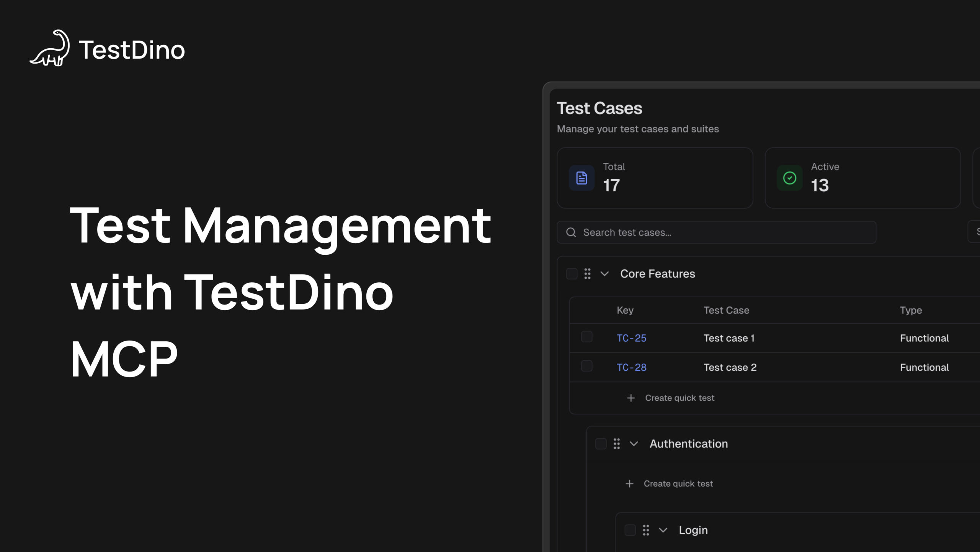Collapse the Authentication suite chevron
Screen dimensions: 980x552
tap(634, 444)
